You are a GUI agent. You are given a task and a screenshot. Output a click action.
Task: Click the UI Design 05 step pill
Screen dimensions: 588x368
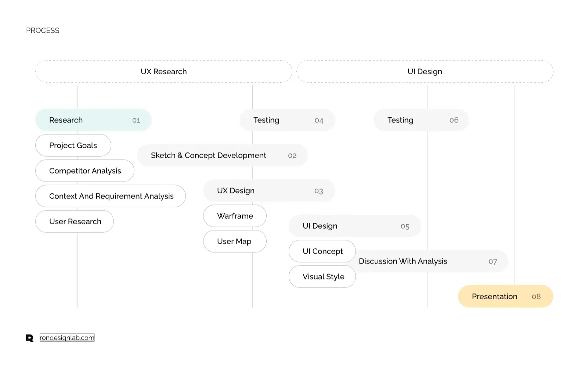(x=355, y=226)
